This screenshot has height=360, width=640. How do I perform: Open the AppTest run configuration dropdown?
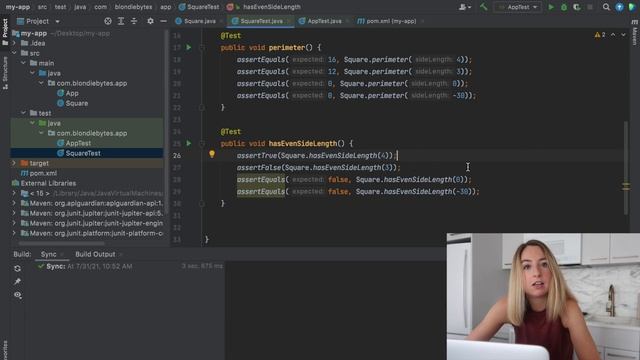[518, 7]
